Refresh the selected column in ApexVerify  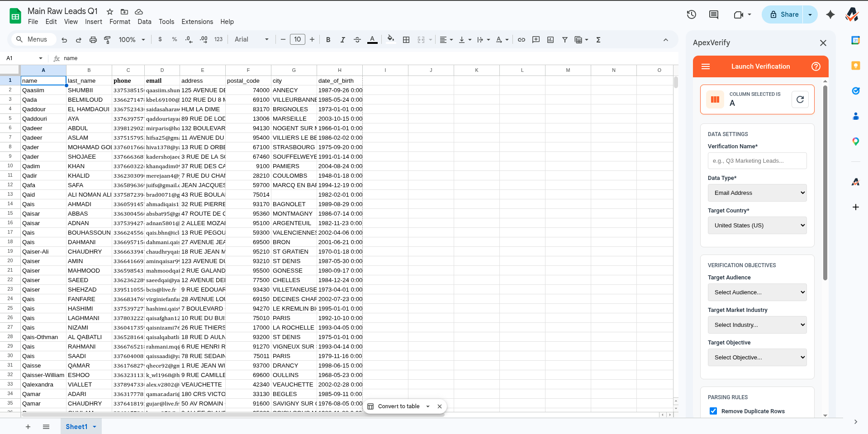click(x=800, y=99)
